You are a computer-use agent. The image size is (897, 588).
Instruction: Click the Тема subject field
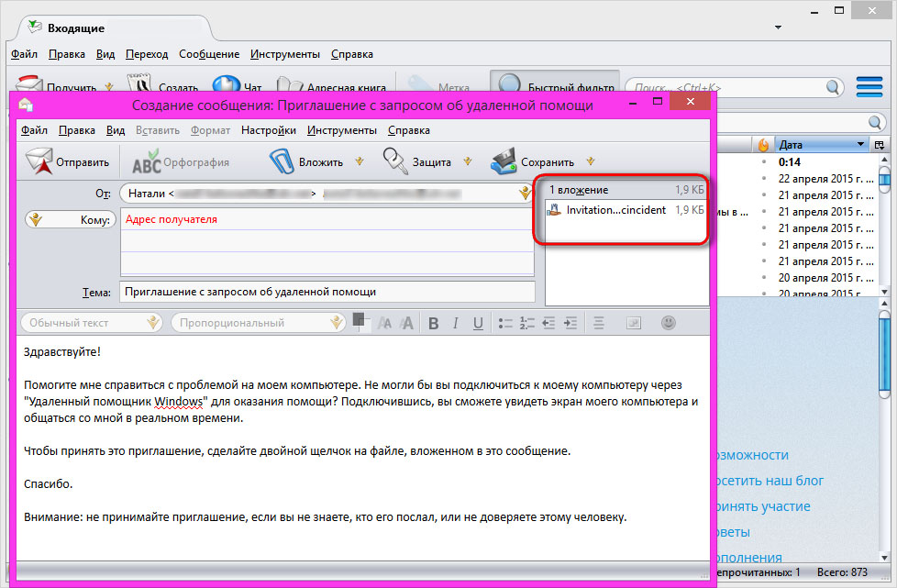[x=327, y=292]
